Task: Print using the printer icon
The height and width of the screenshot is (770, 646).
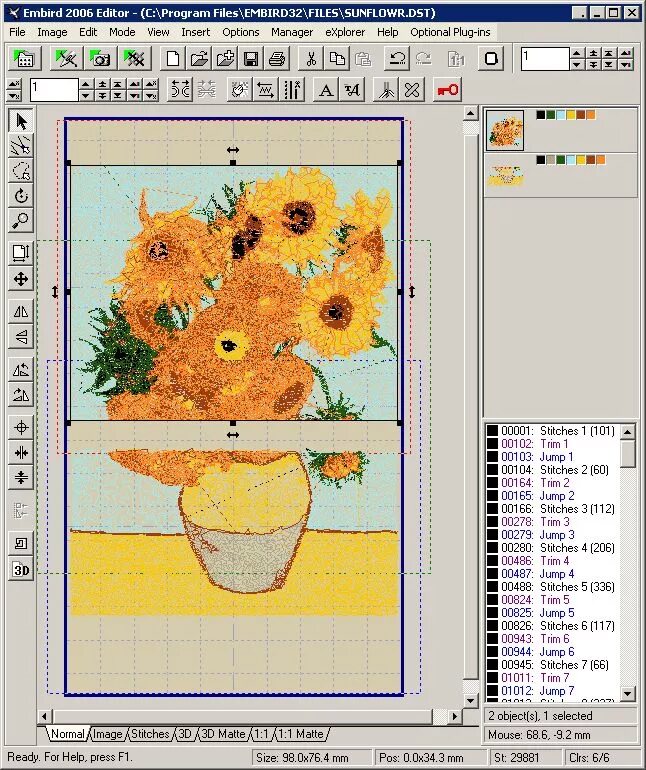Action: click(277, 59)
